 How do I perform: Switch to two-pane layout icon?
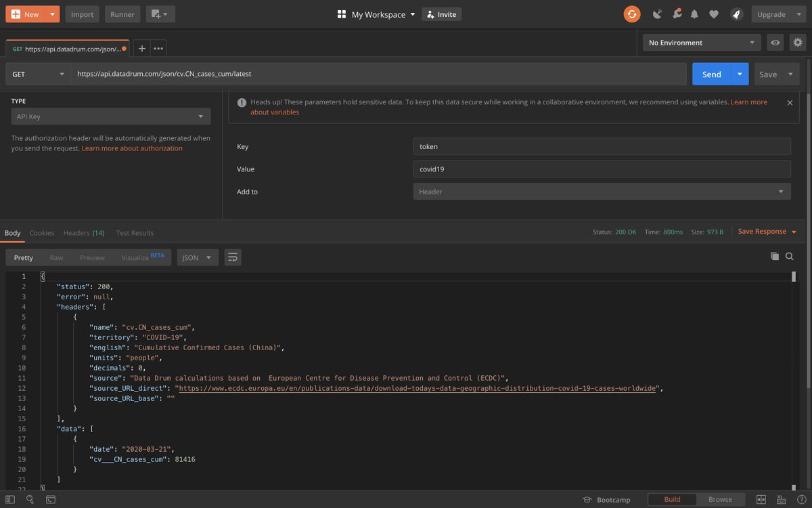[x=761, y=500]
